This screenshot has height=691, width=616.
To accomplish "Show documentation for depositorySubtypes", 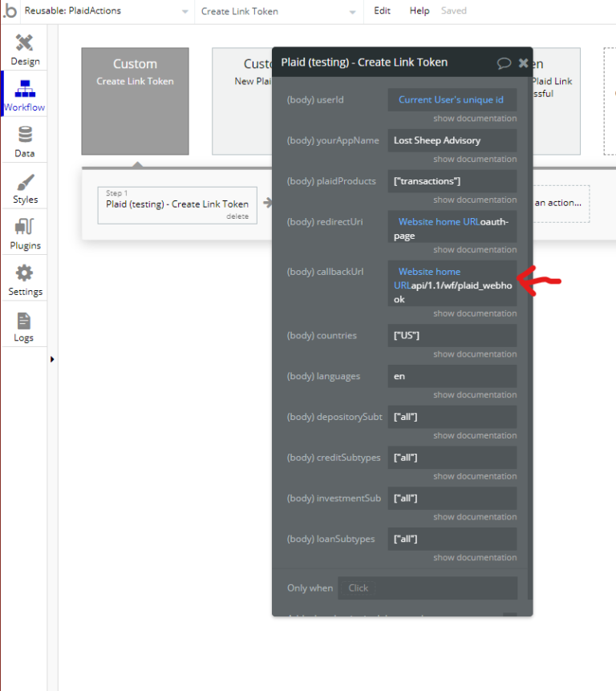I will point(475,435).
